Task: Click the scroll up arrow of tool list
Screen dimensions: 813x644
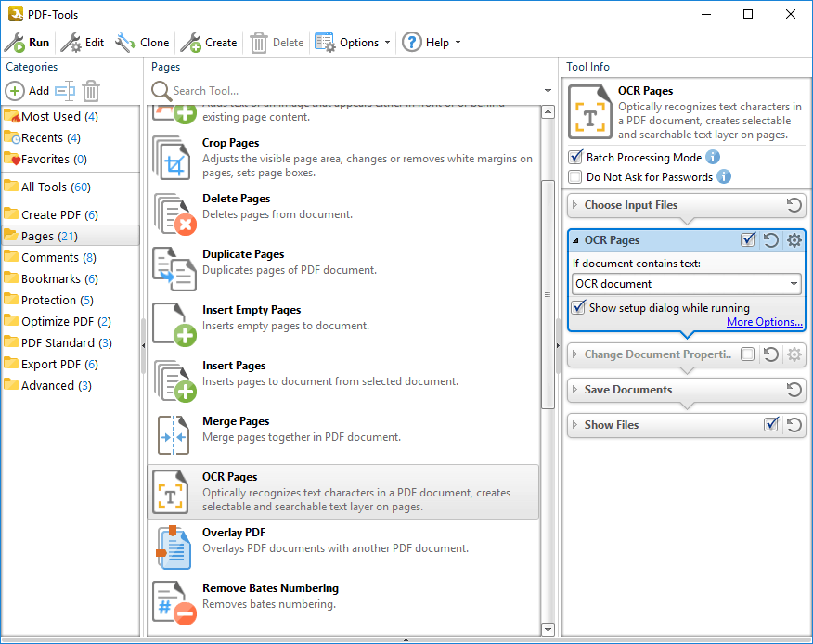Action: (x=548, y=112)
